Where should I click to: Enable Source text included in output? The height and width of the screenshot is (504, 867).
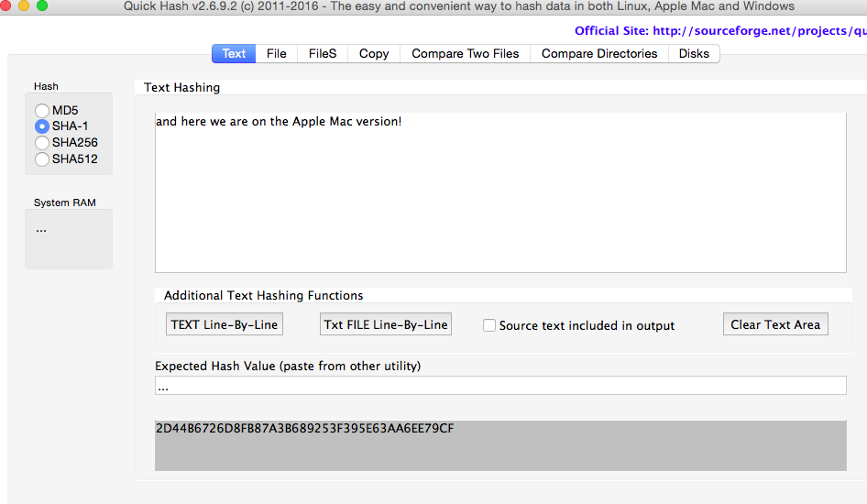(x=489, y=325)
